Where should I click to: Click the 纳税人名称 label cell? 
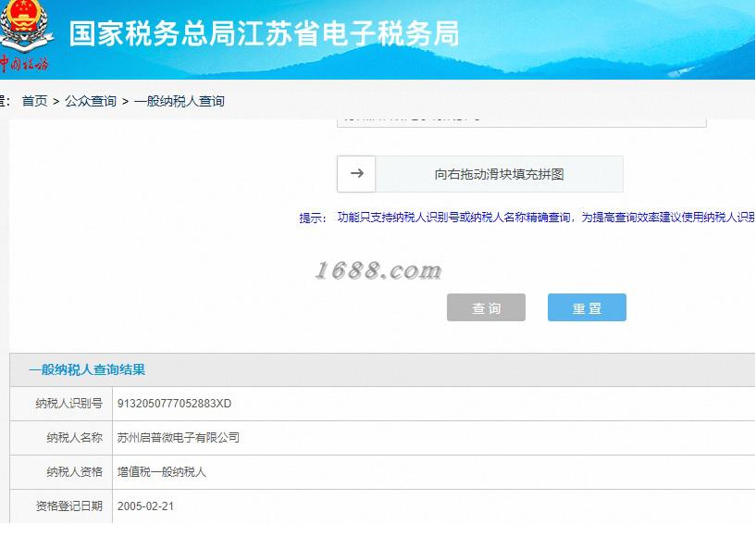click(x=61, y=438)
